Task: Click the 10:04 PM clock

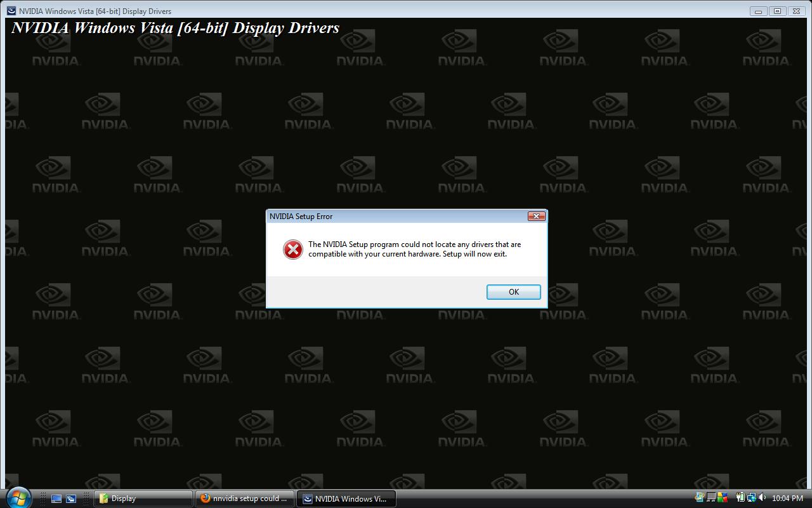Action: 787,498
